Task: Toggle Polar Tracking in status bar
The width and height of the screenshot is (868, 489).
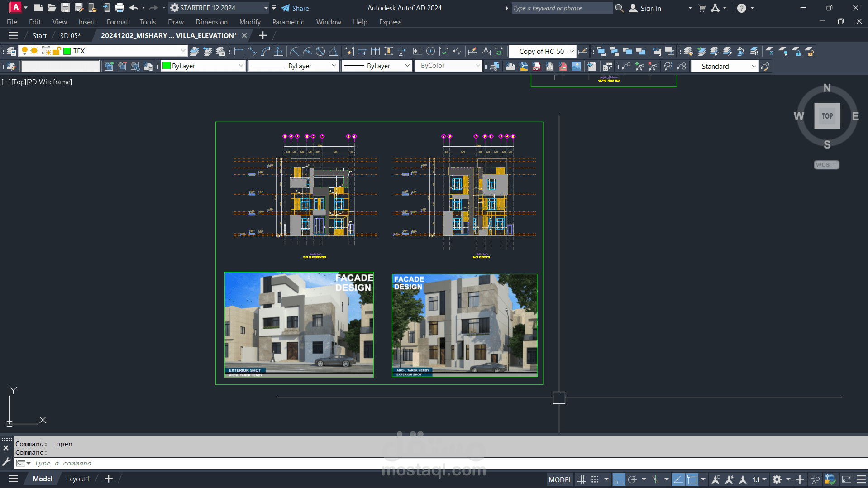Action: tap(632, 479)
